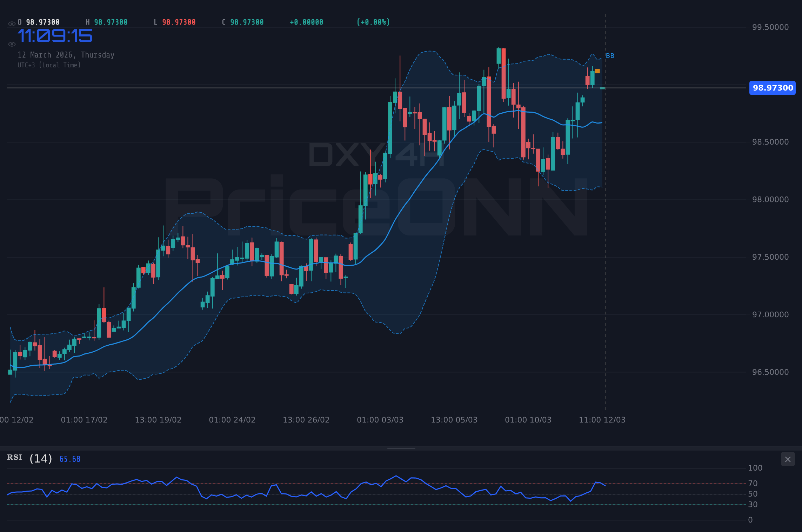
Task: Click the 01:00 24/02 time axis label
Action: 232,420
